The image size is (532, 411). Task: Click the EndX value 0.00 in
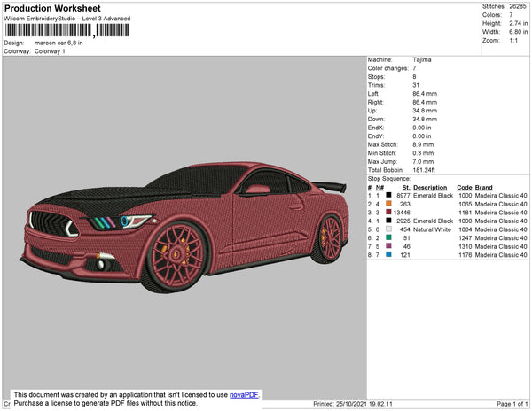click(x=422, y=128)
